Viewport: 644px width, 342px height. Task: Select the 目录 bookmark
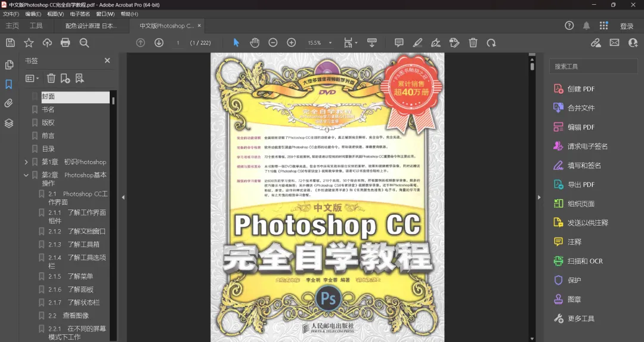[x=48, y=149]
